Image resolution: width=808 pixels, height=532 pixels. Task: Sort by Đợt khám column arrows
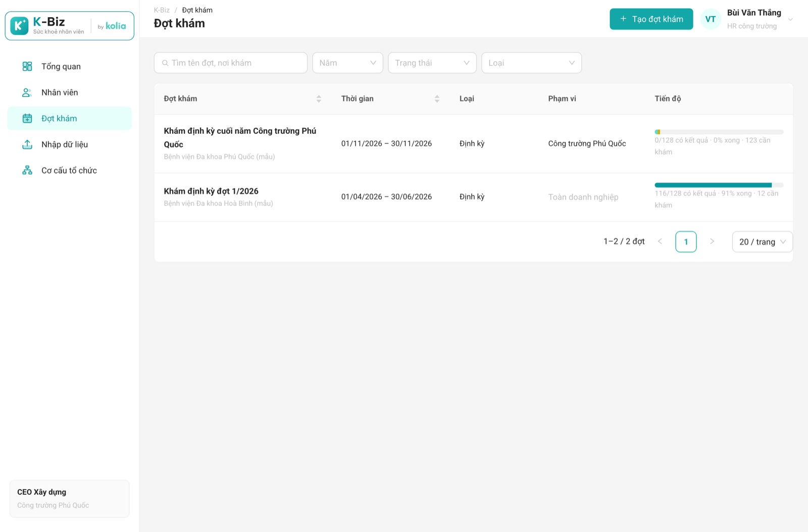[x=319, y=99]
